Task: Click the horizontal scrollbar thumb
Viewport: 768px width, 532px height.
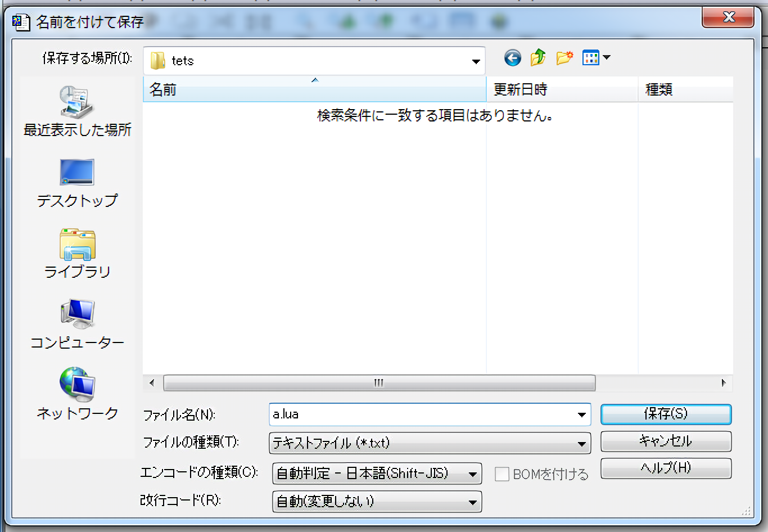Action: (x=379, y=383)
